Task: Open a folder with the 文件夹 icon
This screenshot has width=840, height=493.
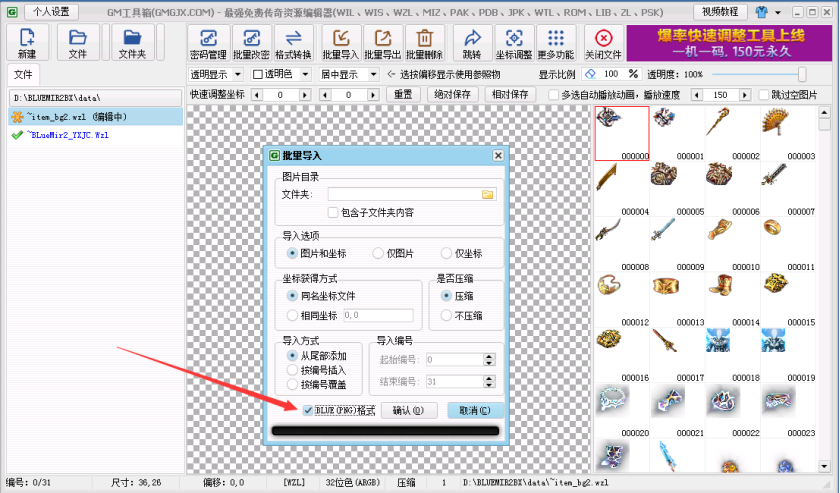Action: (x=132, y=42)
